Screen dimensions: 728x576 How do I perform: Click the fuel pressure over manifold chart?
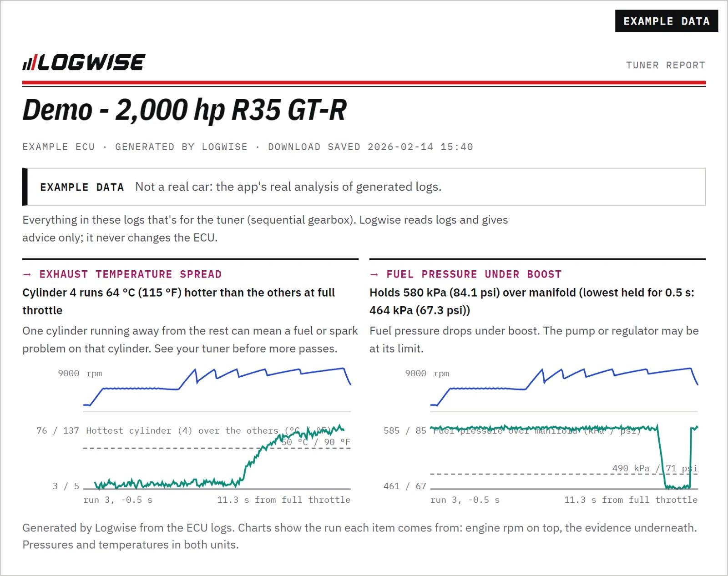point(564,456)
